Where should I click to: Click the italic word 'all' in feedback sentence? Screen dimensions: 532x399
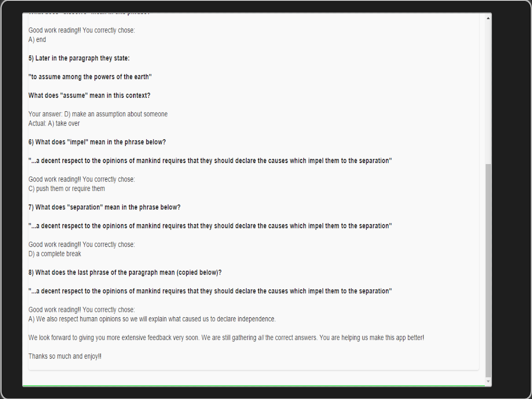[261, 338]
